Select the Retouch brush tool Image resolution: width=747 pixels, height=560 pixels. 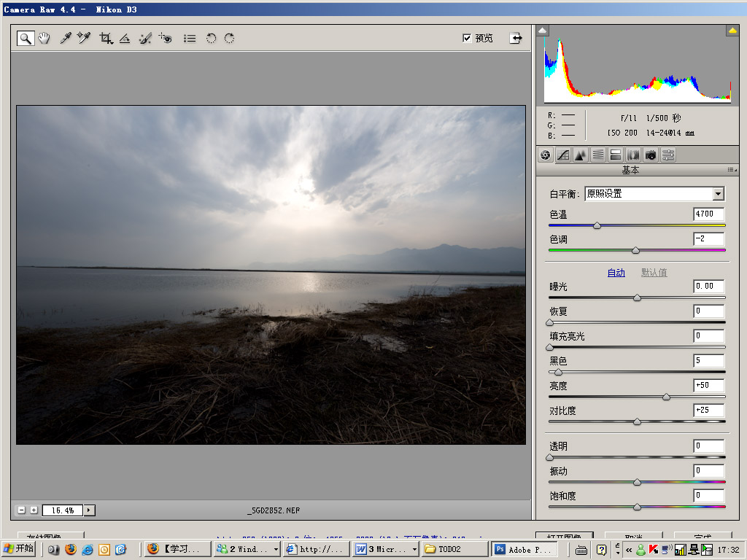point(145,38)
